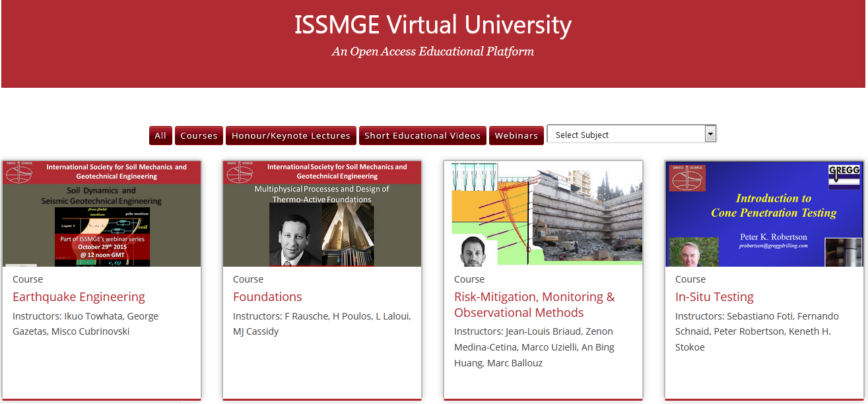Click the 'An Open Access Educational Platform' subtitle
Screen dimensions: 868x404
coord(433,51)
